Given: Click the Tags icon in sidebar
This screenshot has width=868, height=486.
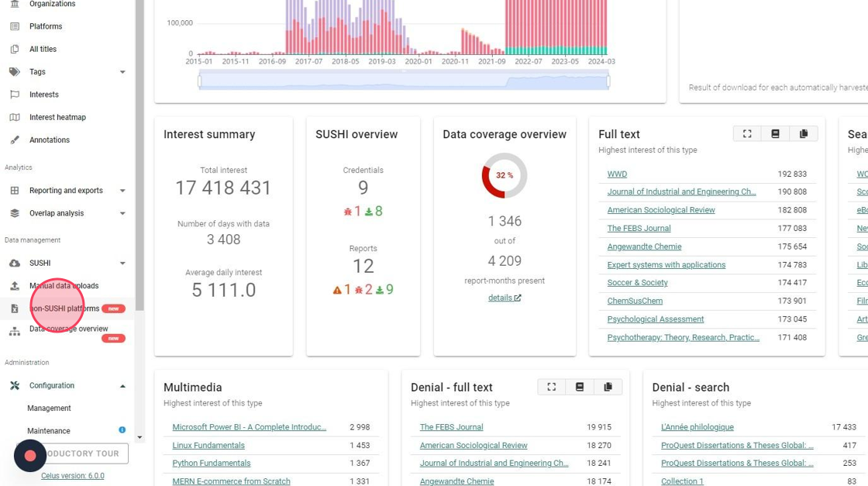Looking at the screenshot, I should coord(15,71).
